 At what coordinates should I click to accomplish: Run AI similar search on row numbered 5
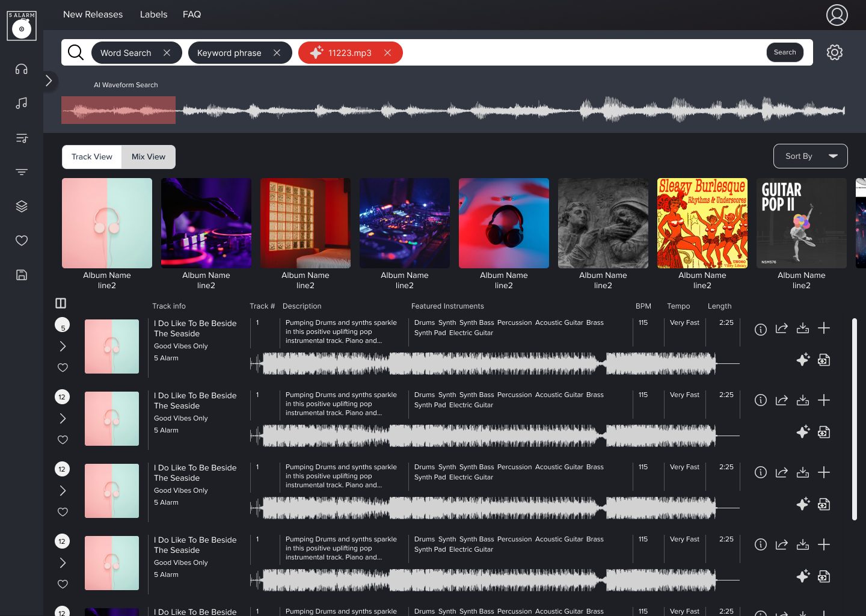(x=803, y=360)
